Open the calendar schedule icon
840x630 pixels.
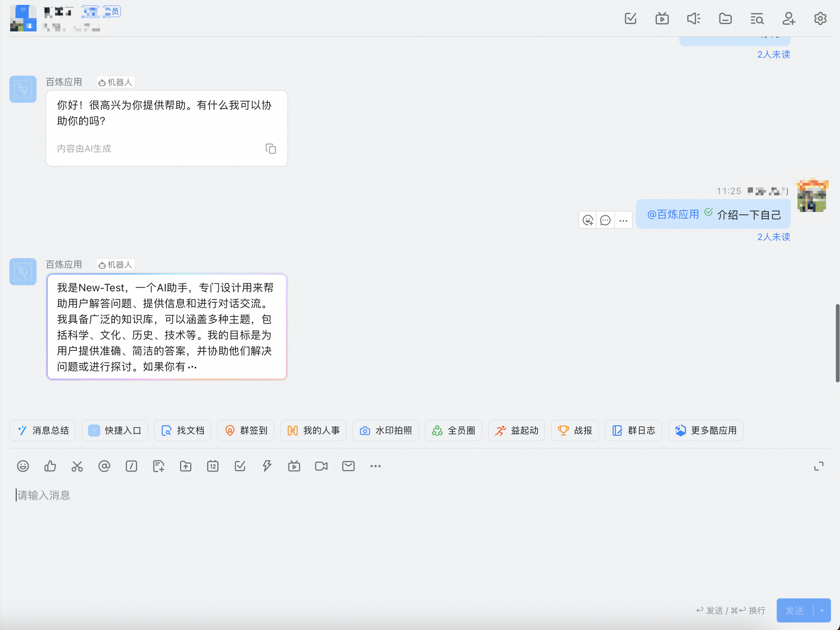coord(213,466)
